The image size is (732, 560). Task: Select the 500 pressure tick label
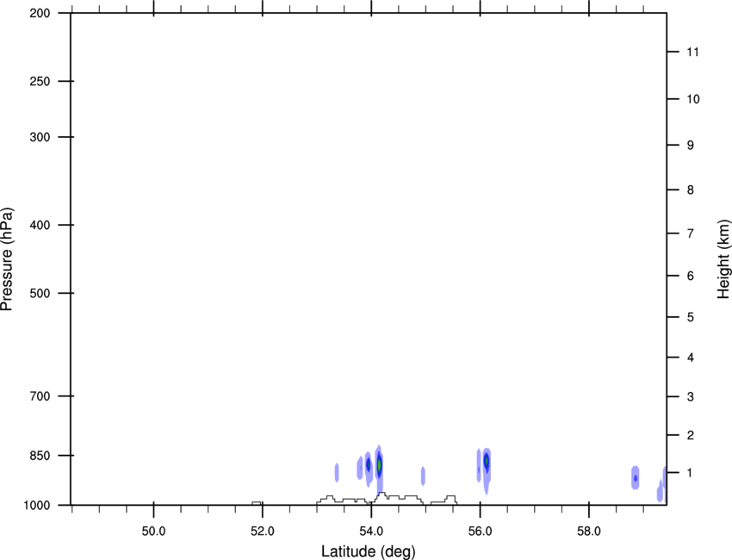(x=40, y=293)
